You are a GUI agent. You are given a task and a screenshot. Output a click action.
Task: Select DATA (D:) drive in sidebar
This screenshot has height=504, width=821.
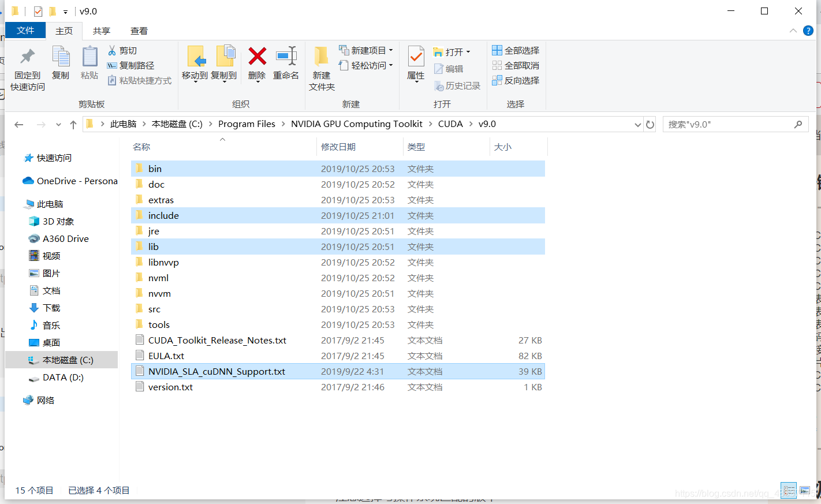pos(56,378)
